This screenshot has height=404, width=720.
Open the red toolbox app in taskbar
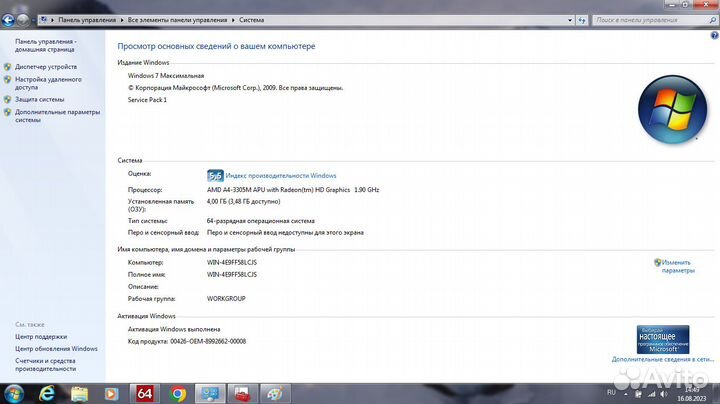click(242, 393)
